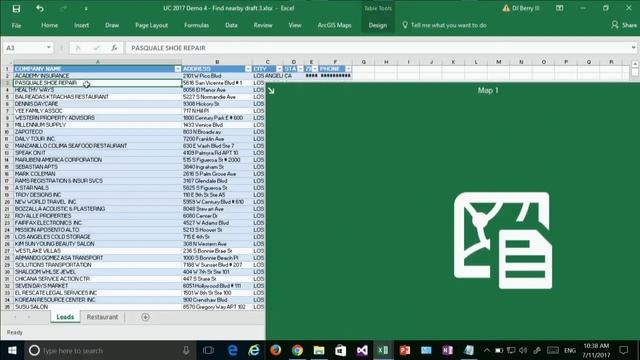The width and height of the screenshot is (640, 360).
Task: Select address cell 1433 Venice Blvd
Action: point(217,125)
